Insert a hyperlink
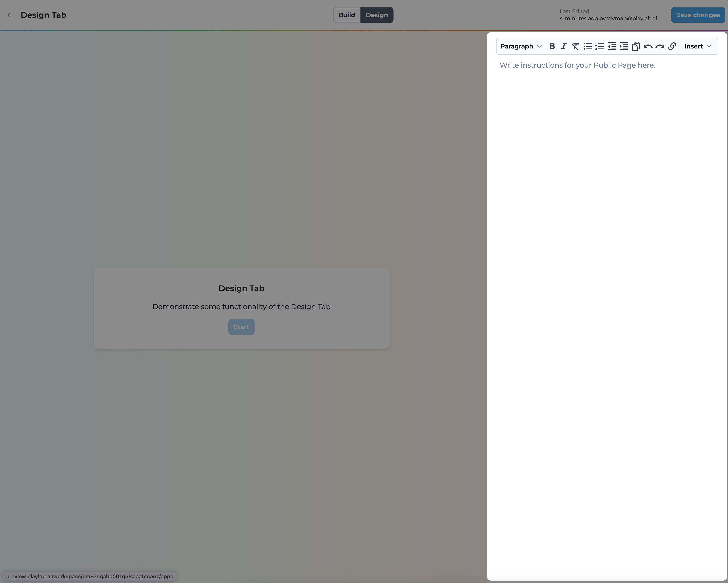 tap(672, 46)
